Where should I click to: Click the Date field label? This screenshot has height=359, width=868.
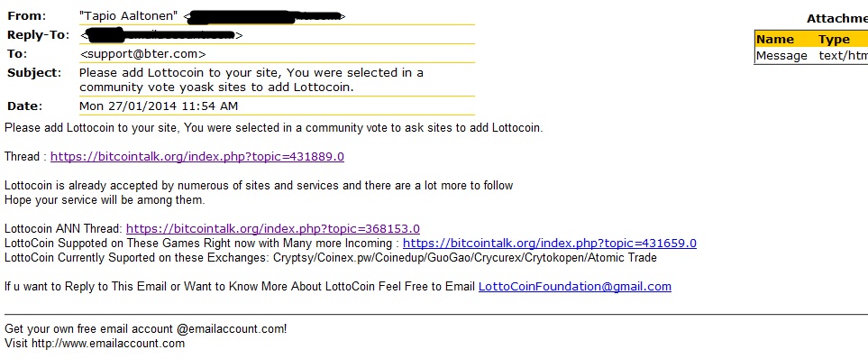(x=25, y=106)
